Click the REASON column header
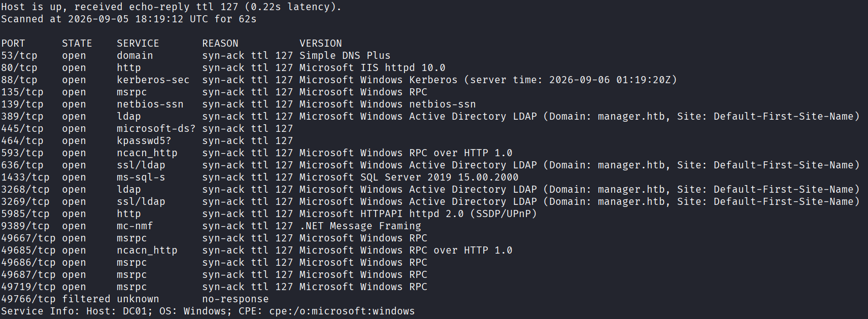 (x=220, y=43)
